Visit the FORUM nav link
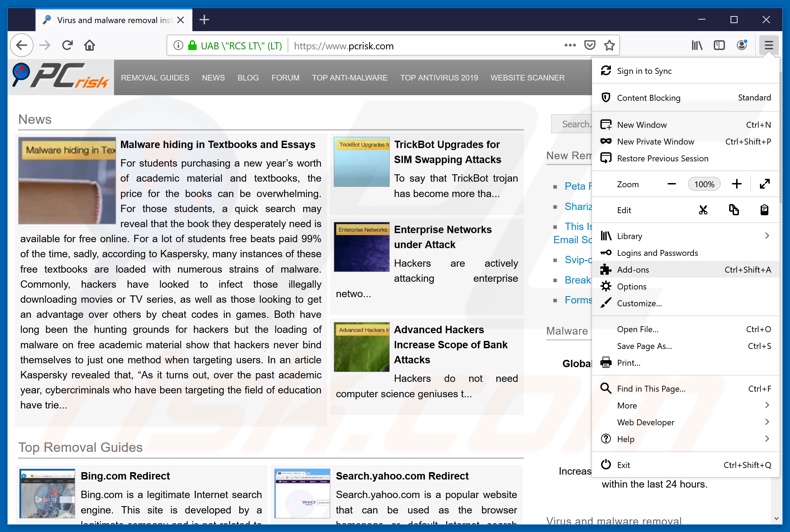This screenshot has height=532, width=790. point(285,78)
